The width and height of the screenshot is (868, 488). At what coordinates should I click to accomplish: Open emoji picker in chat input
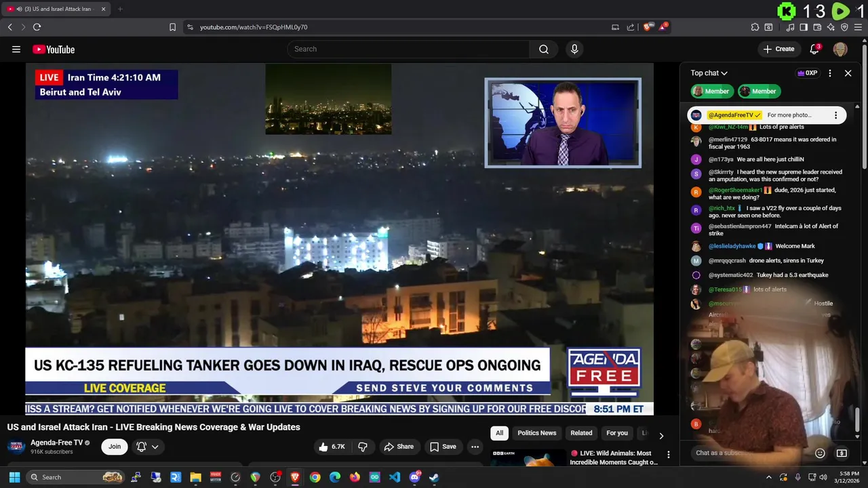pos(820,453)
